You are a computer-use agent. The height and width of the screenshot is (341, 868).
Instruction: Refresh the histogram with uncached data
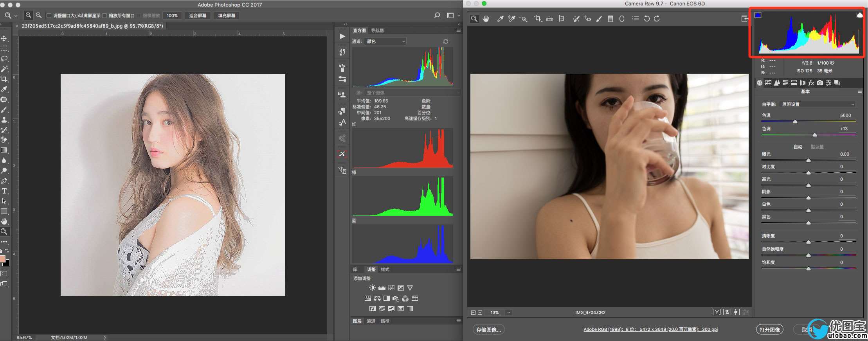[446, 41]
